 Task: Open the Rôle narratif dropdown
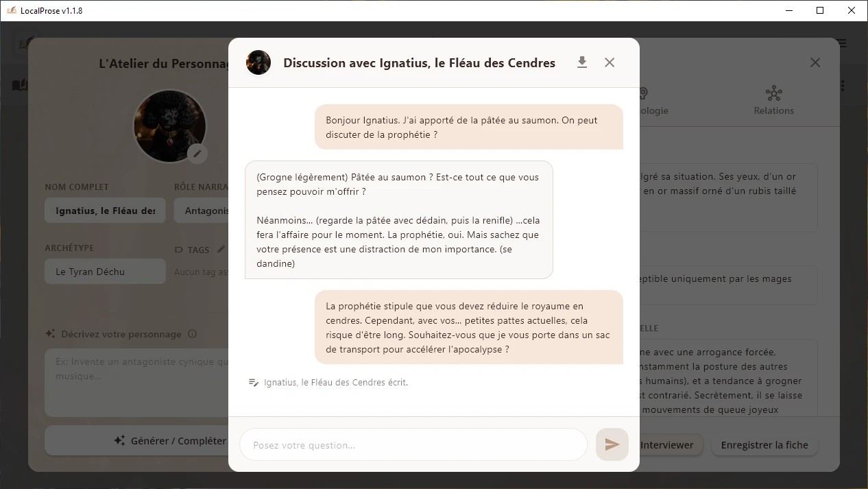202,211
